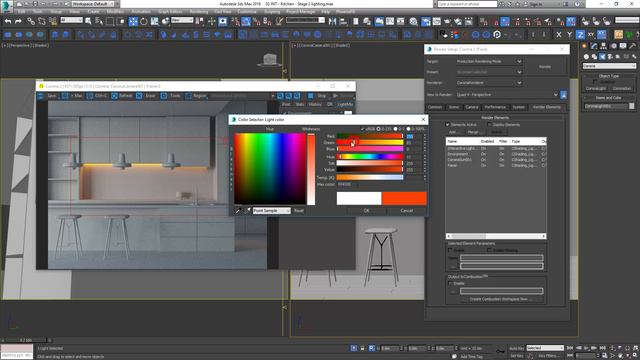Open the Renderer dropdown in Render Setup

[489, 82]
